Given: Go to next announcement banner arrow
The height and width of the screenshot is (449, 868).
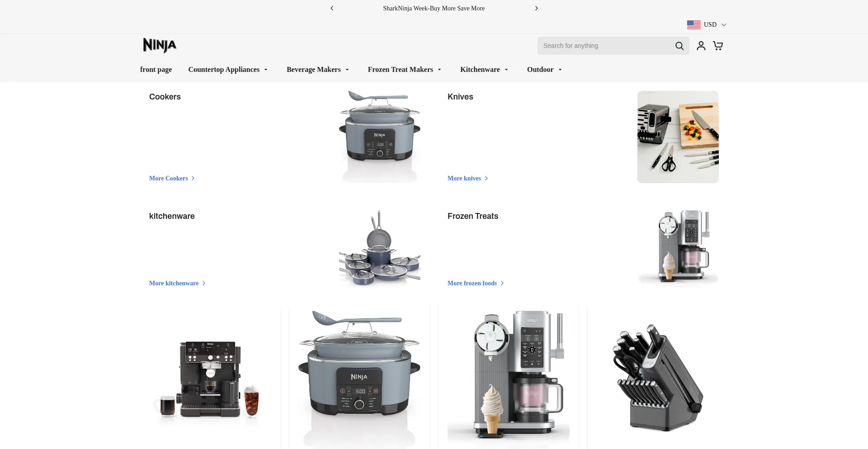Looking at the screenshot, I should (x=536, y=8).
